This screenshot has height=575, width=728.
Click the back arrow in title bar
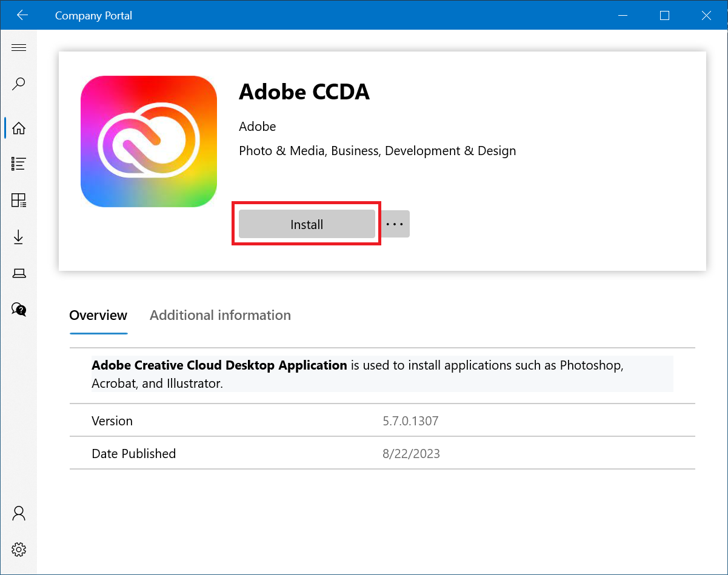tap(22, 16)
